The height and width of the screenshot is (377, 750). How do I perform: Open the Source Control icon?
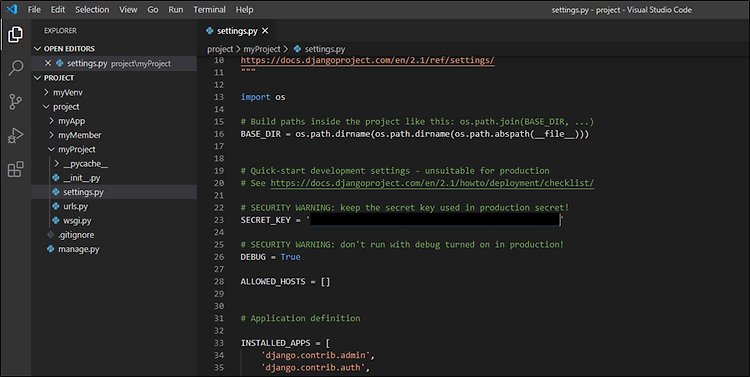click(15, 101)
